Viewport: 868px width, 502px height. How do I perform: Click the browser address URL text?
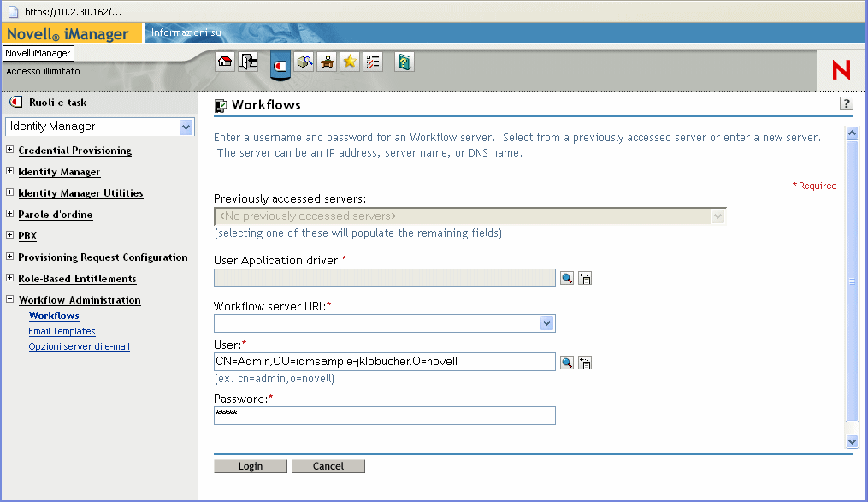[x=73, y=12]
